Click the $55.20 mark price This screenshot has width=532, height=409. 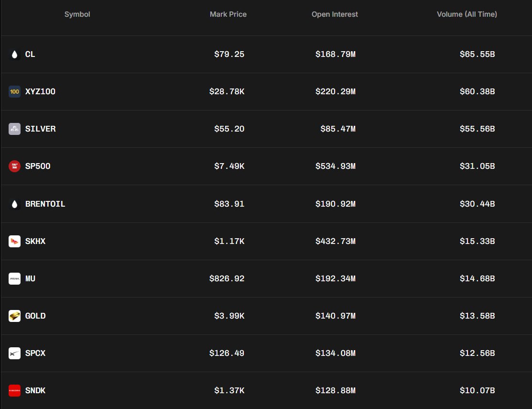[229, 129]
